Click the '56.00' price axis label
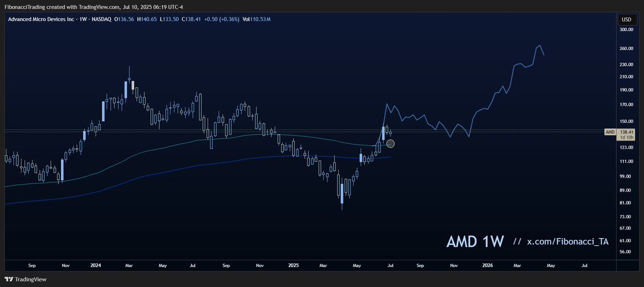Viewport: 644px width, 287px height. (x=626, y=252)
